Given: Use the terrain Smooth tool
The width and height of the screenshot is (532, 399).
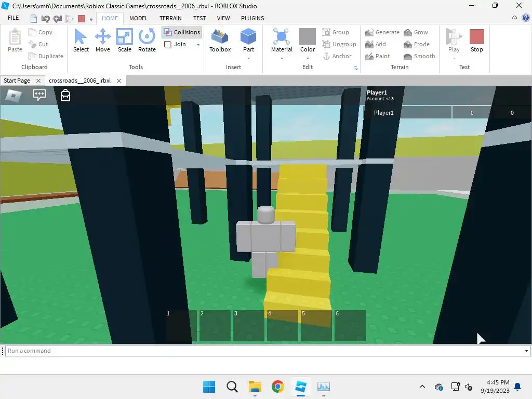Looking at the screenshot, I should tap(419, 56).
